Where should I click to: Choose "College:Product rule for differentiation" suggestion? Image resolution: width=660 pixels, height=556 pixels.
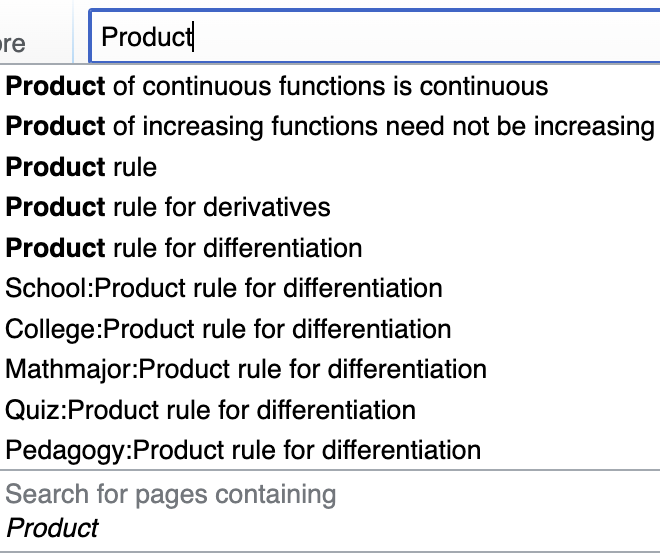click(228, 329)
